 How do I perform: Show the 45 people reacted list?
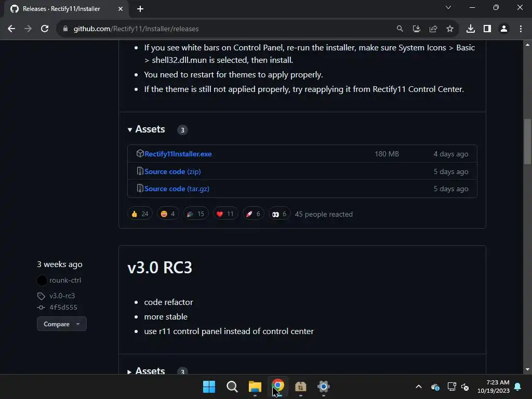[x=324, y=215]
